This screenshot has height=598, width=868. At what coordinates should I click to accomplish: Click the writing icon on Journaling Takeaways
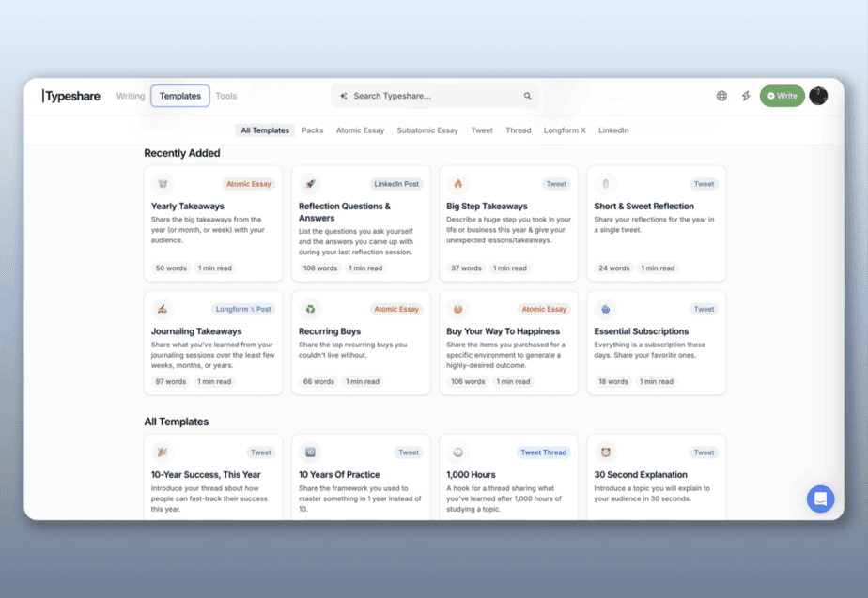coord(163,309)
